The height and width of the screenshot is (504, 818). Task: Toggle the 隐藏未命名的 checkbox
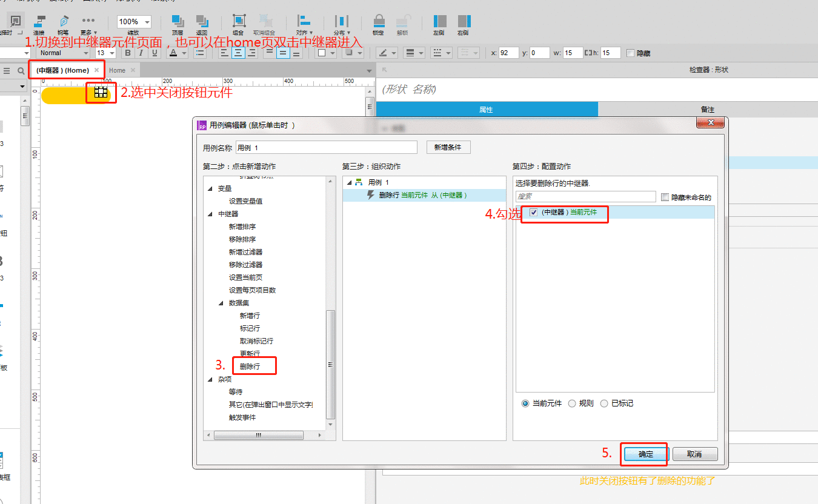tap(665, 197)
